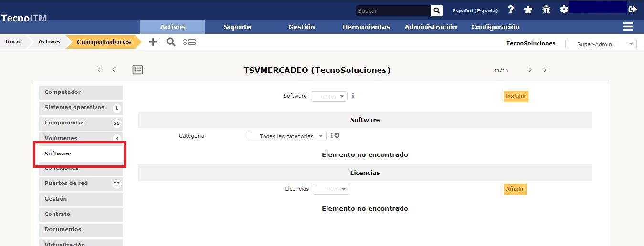Click the search magnifier button in header
The width and height of the screenshot is (644, 246).
point(436,10)
